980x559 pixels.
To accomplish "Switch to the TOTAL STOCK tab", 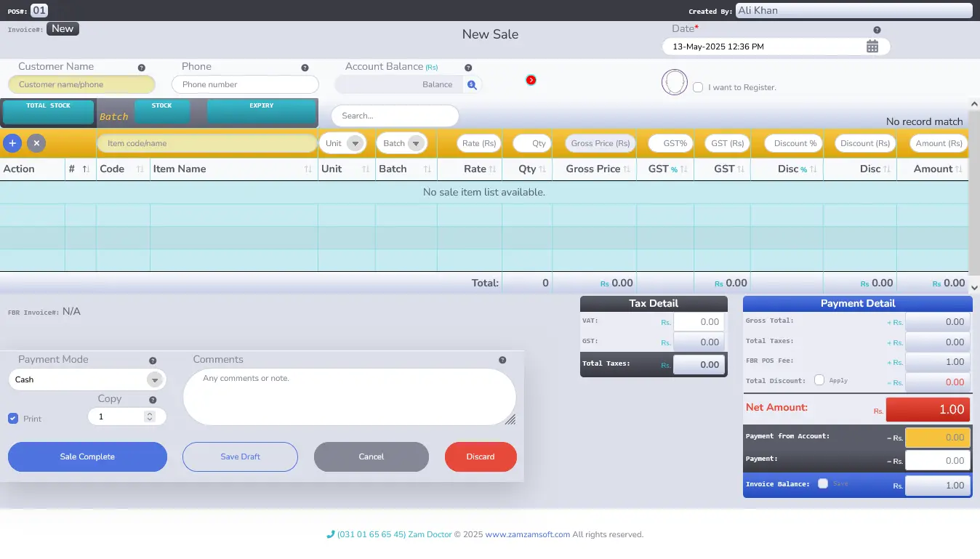I will [x=49, y=112].
